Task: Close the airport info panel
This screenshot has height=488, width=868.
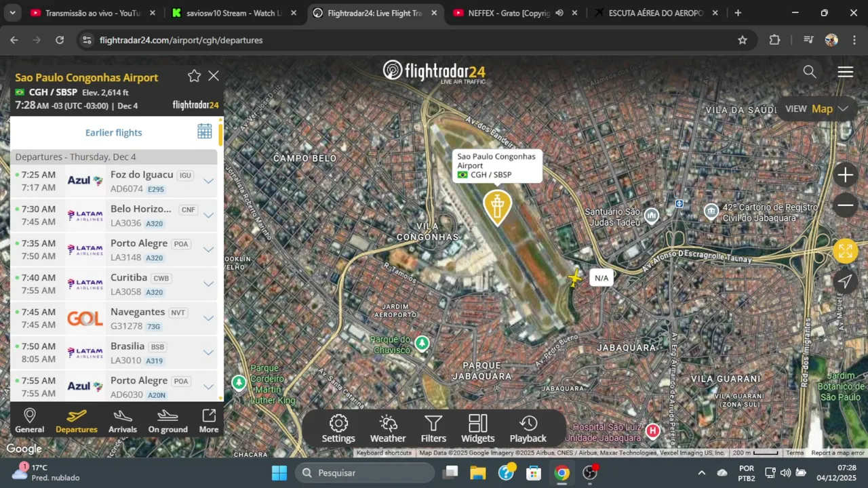Action: pyautogui.click(x=214, y=76)
